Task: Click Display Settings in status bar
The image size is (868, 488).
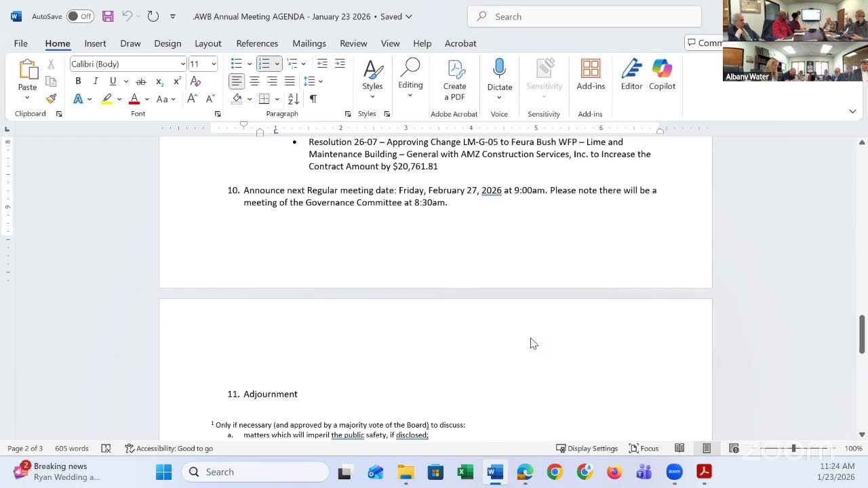Action: tap(587, 448)
